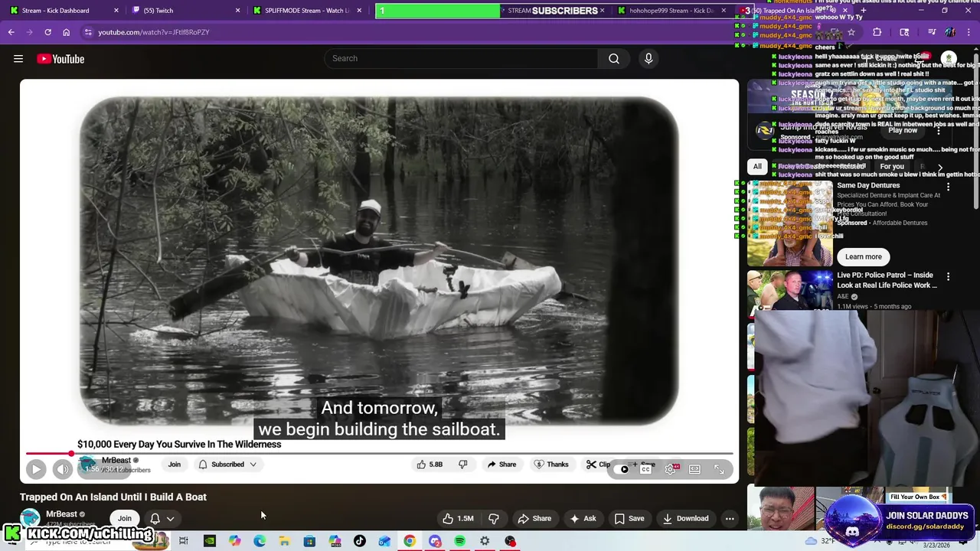Open Chrome three-dot menu
Image resolution: width=980 pixels, height=551 pixels.
(969, 32)
